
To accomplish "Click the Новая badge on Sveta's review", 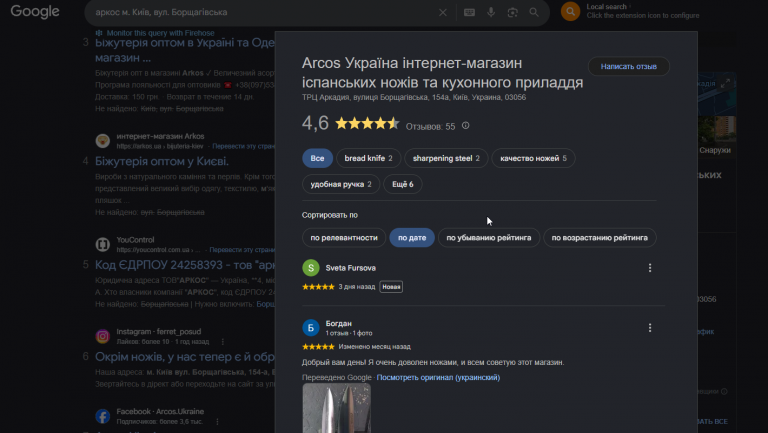I will click(x=391, y=287).
